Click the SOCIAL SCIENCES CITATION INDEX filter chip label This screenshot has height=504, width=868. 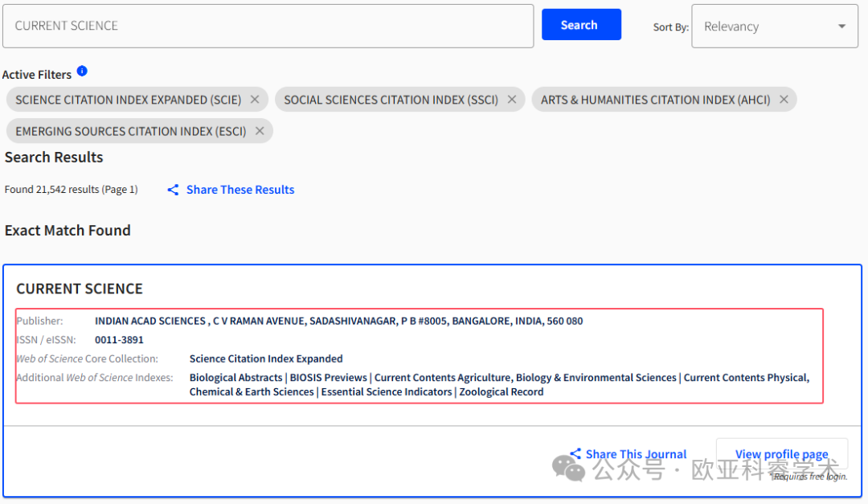tap(391, 100)
